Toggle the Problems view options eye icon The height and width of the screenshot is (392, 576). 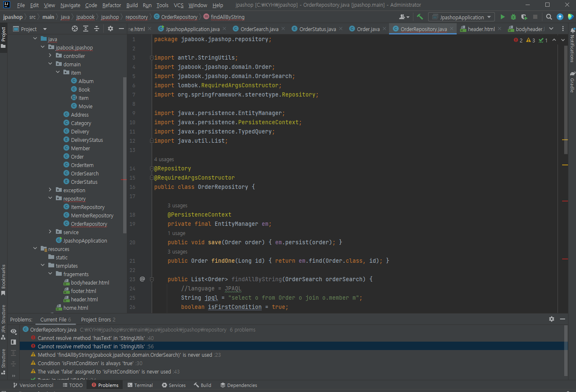[x=13, y=331]
